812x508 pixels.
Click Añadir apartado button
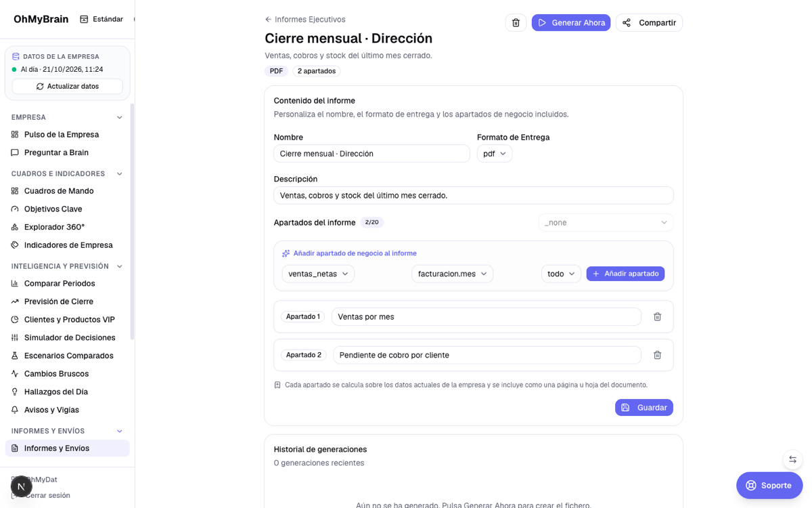[625, 274]
